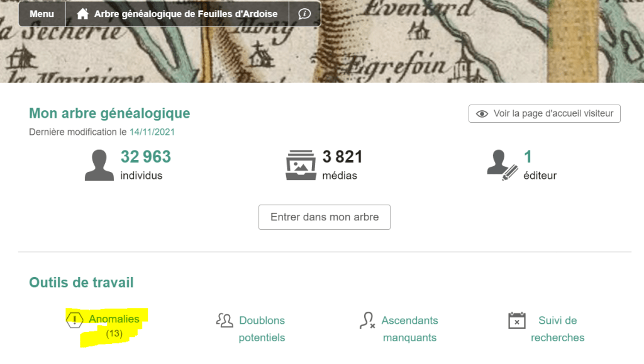Click the éditeur person with pencil icon

pos(502,166)
